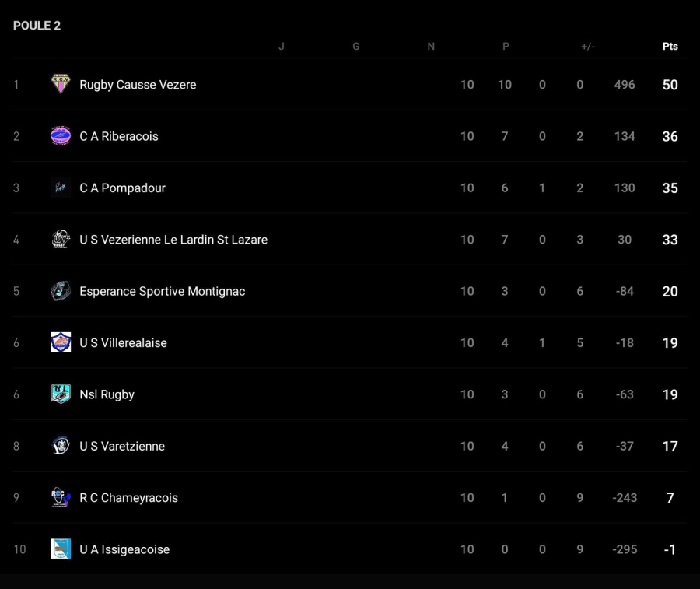Click the U A Issigeacoise club logo

(61, 549)
